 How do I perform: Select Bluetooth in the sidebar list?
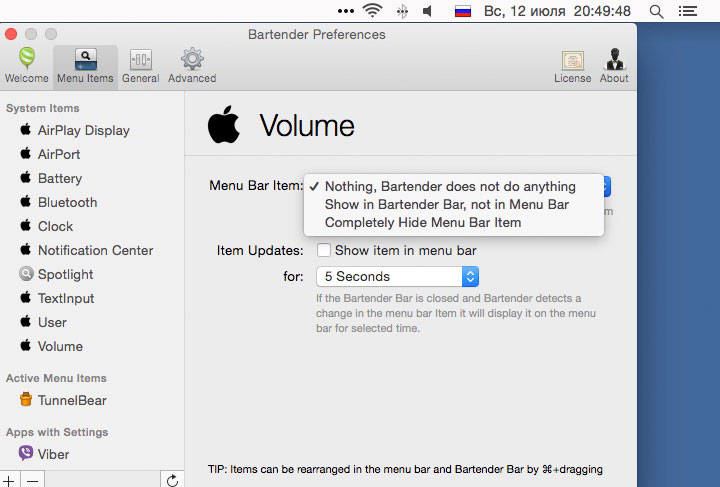[x=58, y=202]
